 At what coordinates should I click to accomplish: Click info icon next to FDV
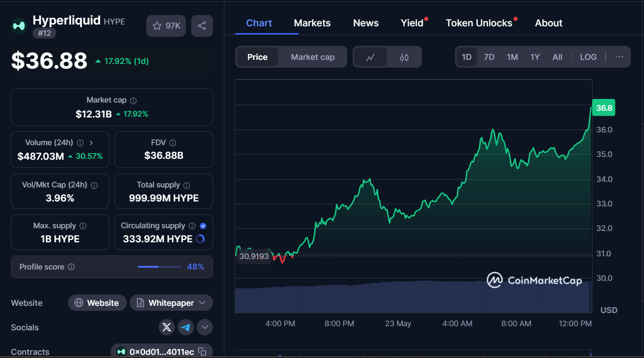tap(173, 143)
